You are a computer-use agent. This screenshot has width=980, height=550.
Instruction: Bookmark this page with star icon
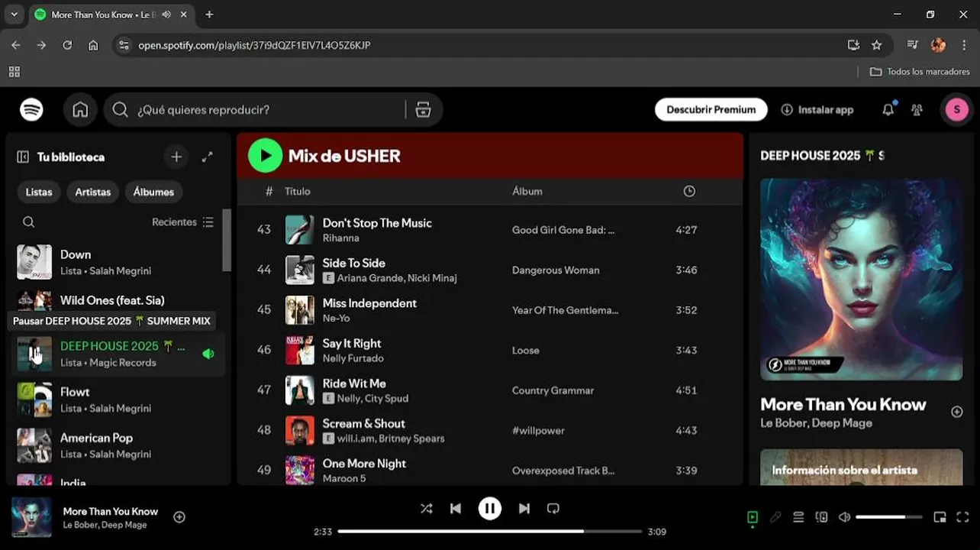tap(876, 45)
